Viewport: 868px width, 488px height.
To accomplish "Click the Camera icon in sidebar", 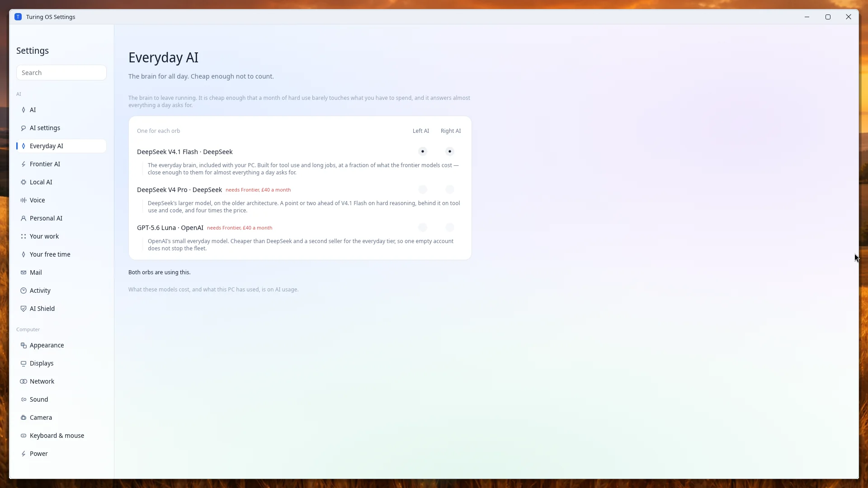I will (24, 418).
